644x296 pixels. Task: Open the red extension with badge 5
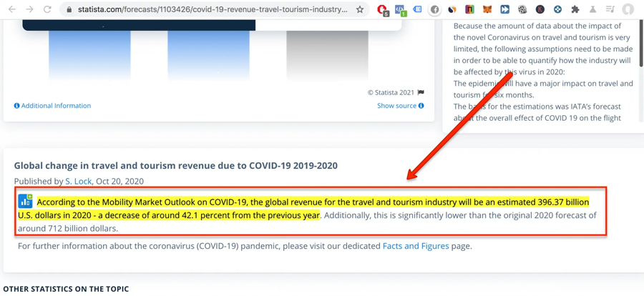pos(382,9)
